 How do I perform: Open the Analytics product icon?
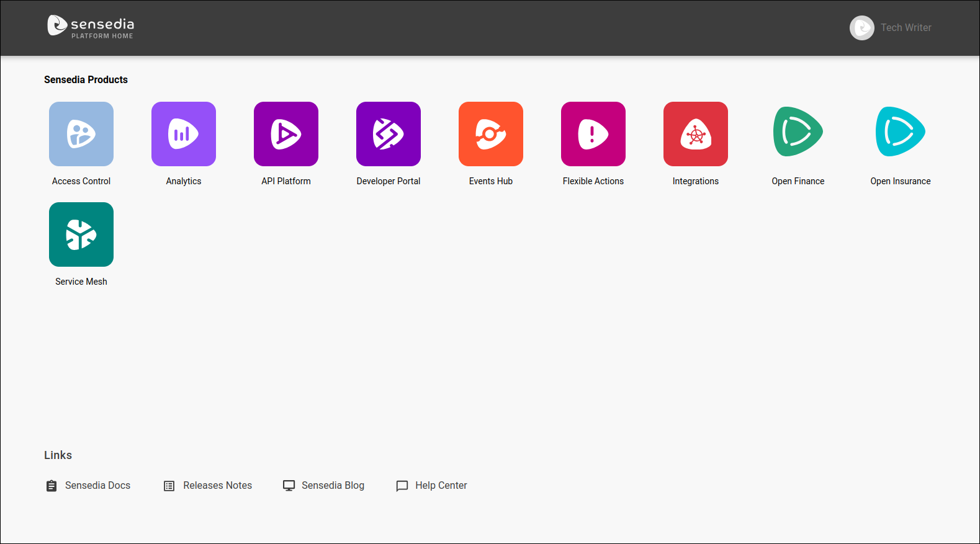pos(184,134)
